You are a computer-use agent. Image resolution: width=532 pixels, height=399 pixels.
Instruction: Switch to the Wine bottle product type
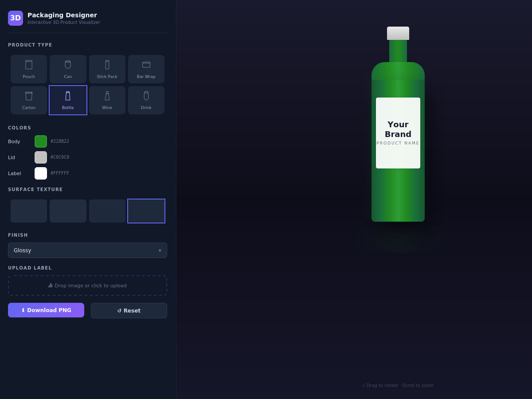[x=107, y=100]
